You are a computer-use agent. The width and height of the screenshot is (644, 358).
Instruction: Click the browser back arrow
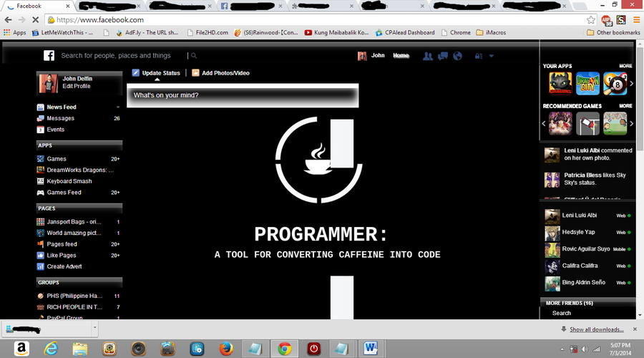coord(8,20)
